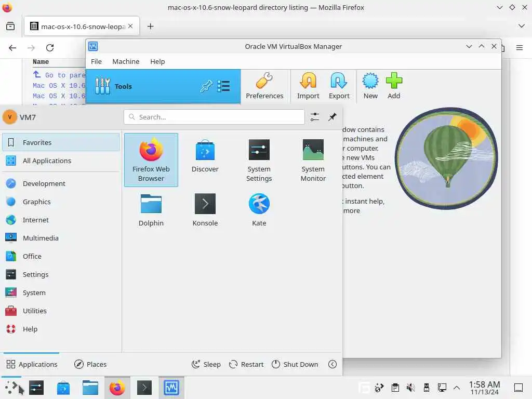Screen dimensions: 532x399
Task: Open the clipboard tray icon
Action: point(395,388)
